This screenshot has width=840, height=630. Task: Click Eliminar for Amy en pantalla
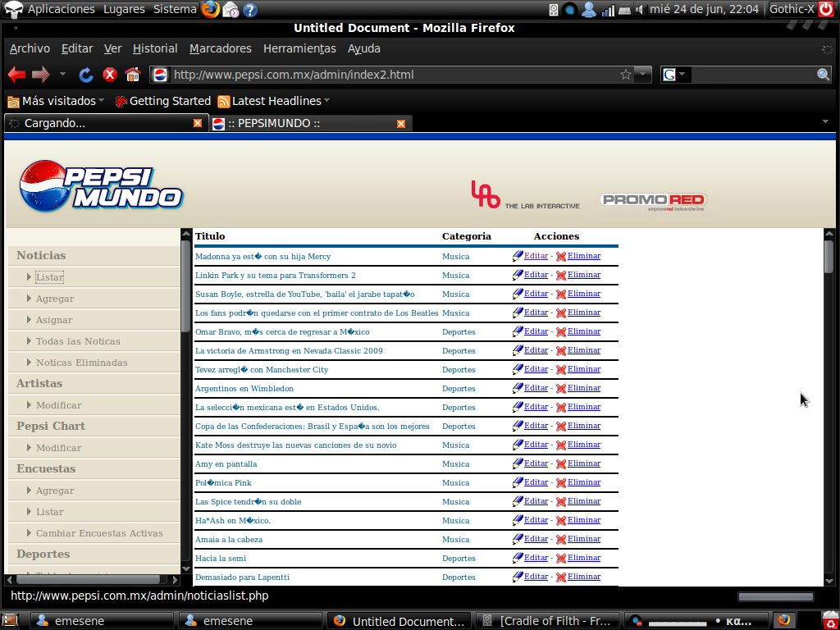coord(583,463)
